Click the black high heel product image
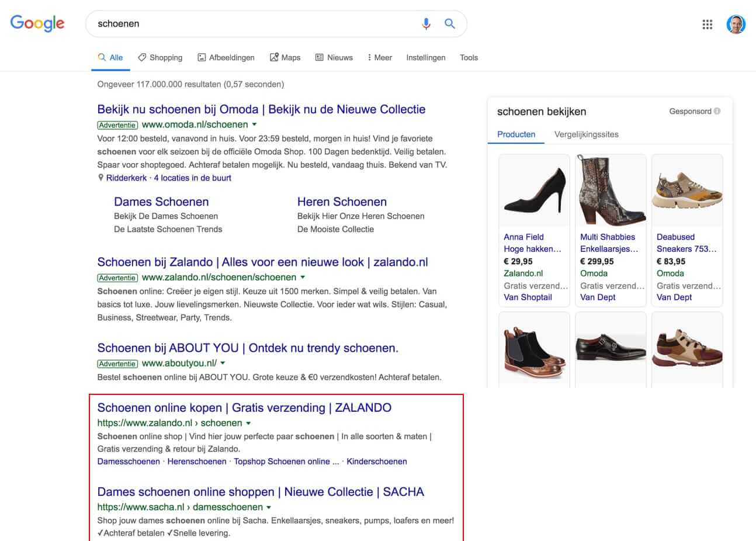 [x=534, y=190]
